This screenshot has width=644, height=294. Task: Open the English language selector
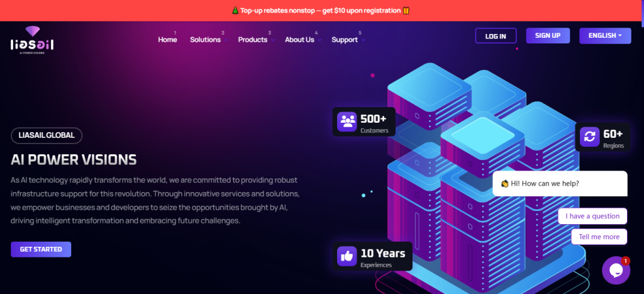[604, 36]
